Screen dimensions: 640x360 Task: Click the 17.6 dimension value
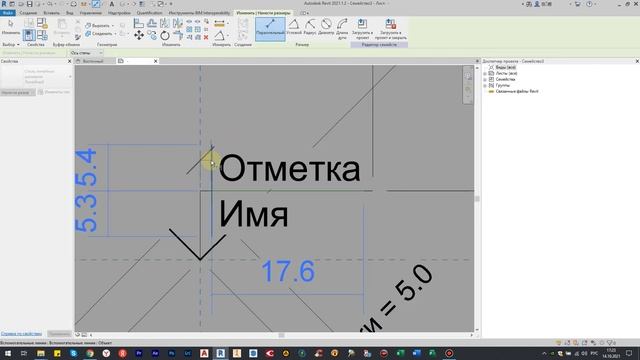tap(288, 271)
